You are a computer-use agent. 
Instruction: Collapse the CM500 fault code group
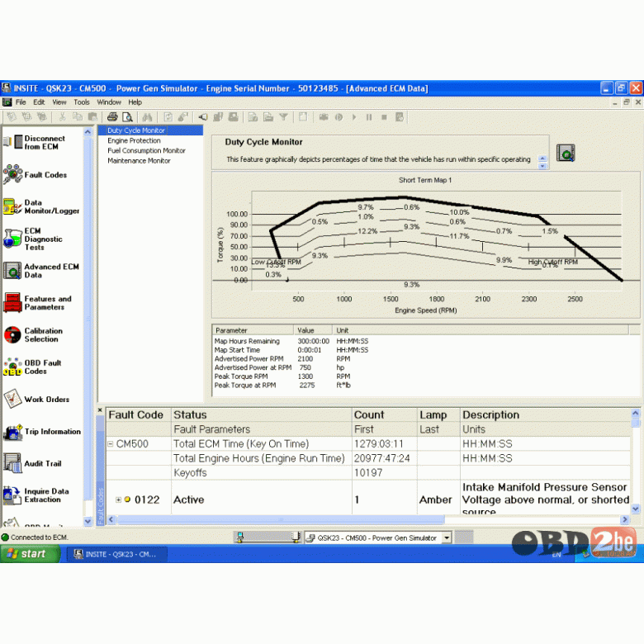110,444
